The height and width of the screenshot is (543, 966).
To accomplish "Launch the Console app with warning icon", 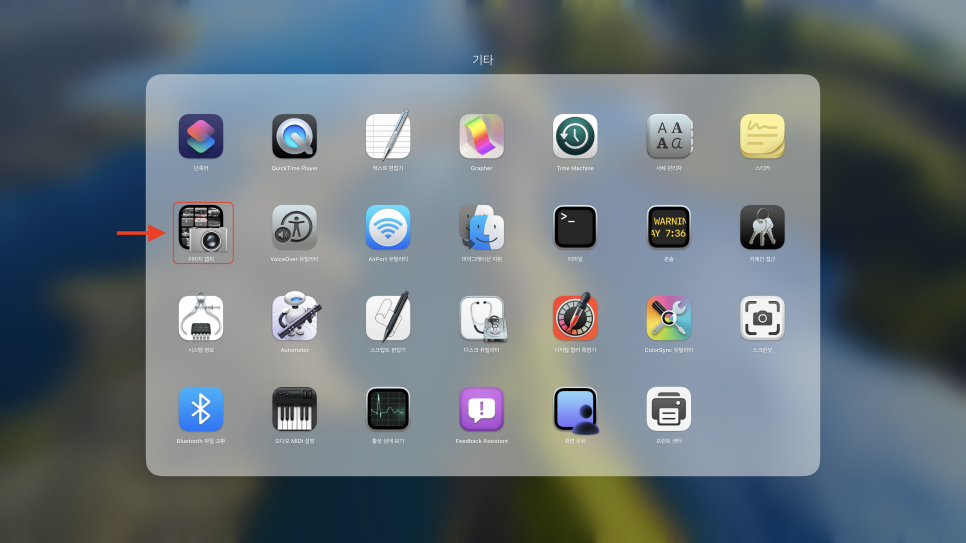I will click(x=669, y=228).
